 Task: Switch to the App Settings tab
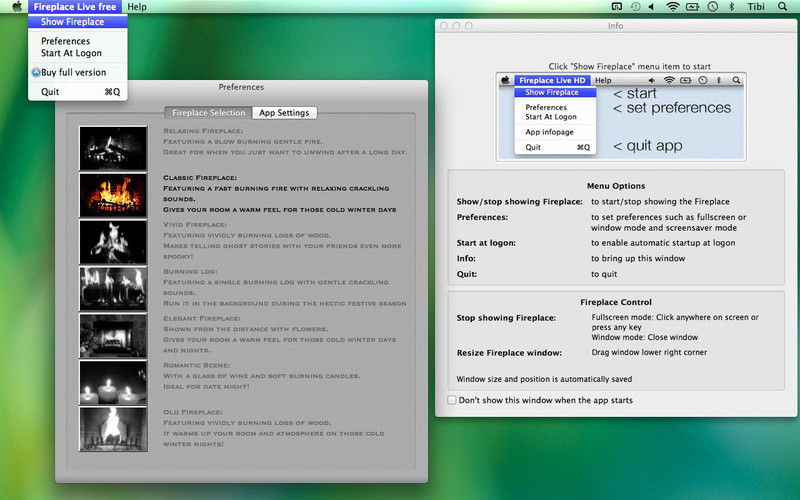pos(284,113)
